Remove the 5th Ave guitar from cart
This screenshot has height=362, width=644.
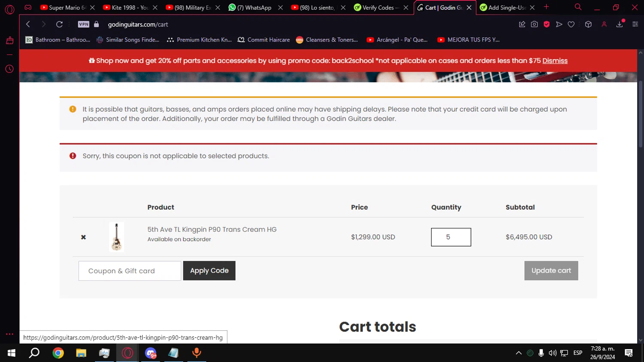click(x=83, y=237)
